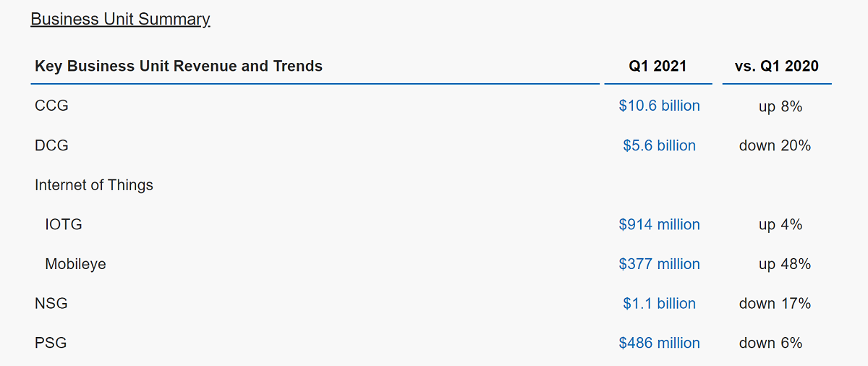Click the NSG $1.1 billion link
The height and width of the screenshot is (366, 868).
tap(659, 304)
